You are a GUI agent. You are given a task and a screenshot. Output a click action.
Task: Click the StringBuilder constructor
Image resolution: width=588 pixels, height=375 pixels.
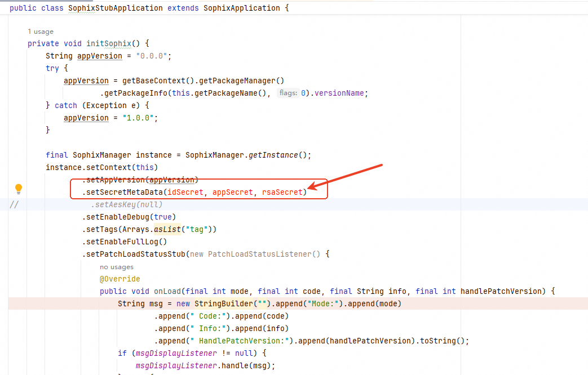click(223, 304)
